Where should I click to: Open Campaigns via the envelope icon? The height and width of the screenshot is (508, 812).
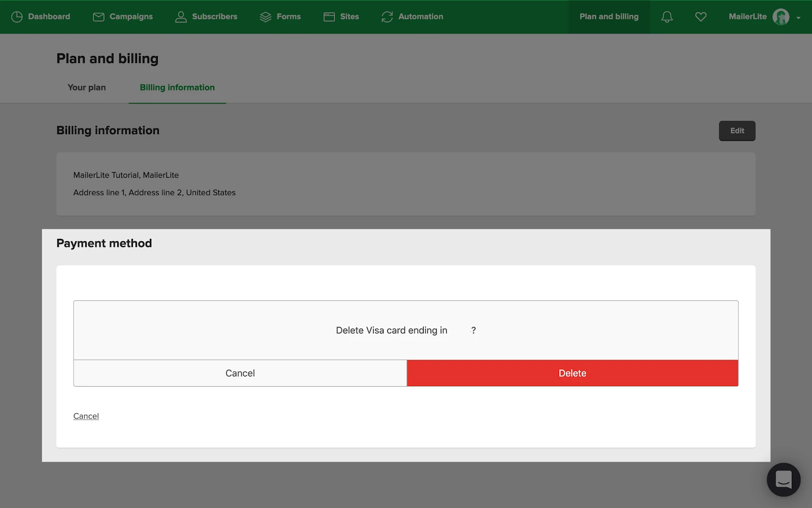coord(98,17)
